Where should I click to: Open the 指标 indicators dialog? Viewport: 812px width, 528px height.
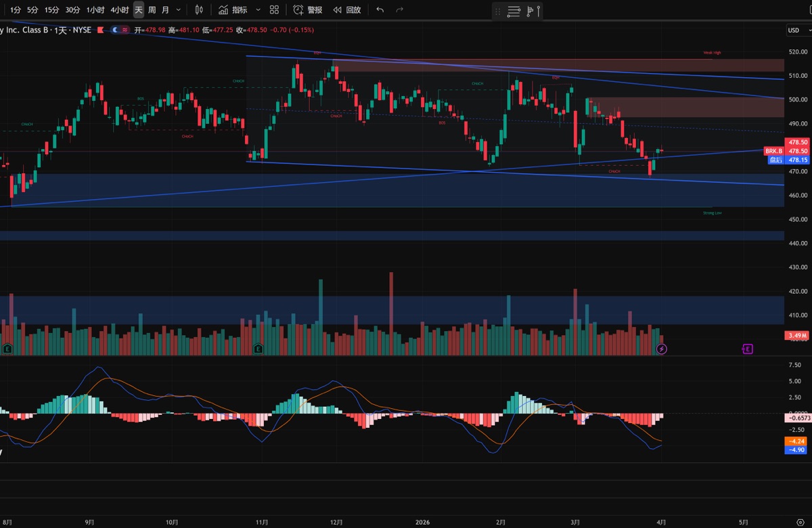(x=233, y=10)
